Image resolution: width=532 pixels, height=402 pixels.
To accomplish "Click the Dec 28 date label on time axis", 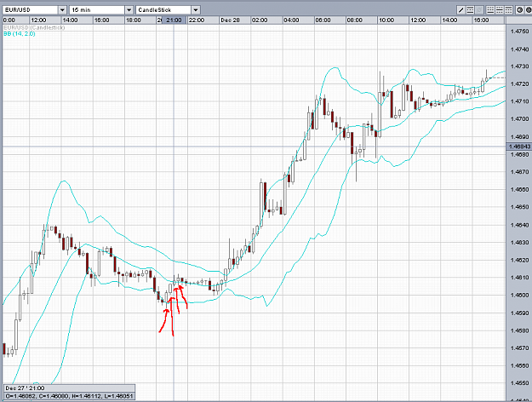I will (x=230, y=20).
